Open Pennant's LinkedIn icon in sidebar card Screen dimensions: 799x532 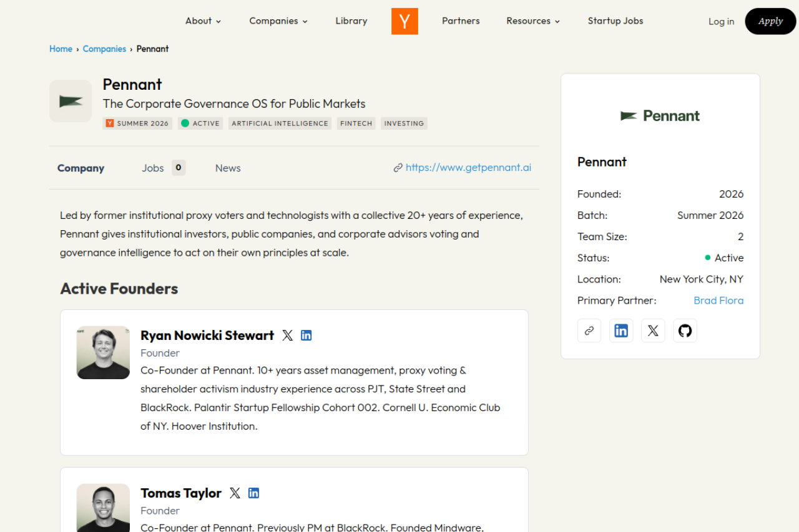pos(621,331)
